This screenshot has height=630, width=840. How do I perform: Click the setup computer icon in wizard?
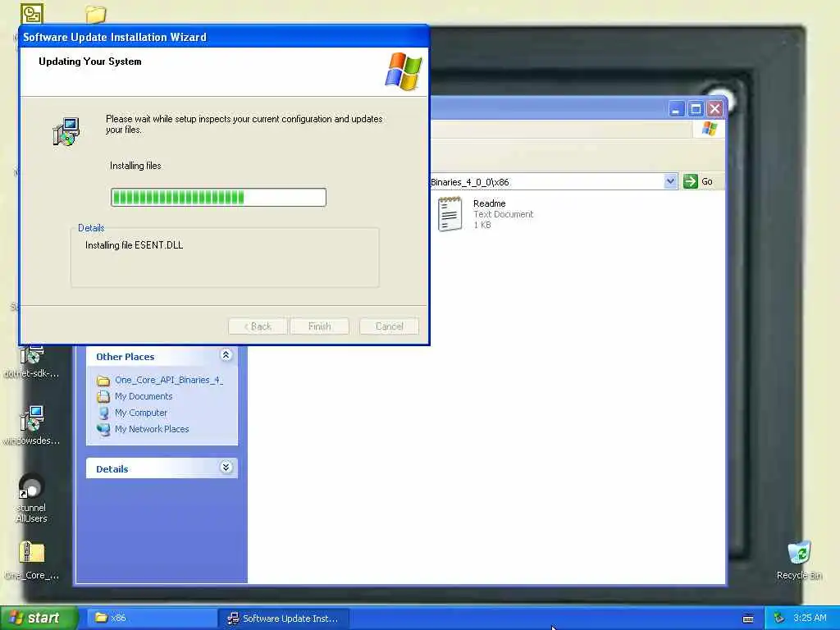(x=66, y=131)
